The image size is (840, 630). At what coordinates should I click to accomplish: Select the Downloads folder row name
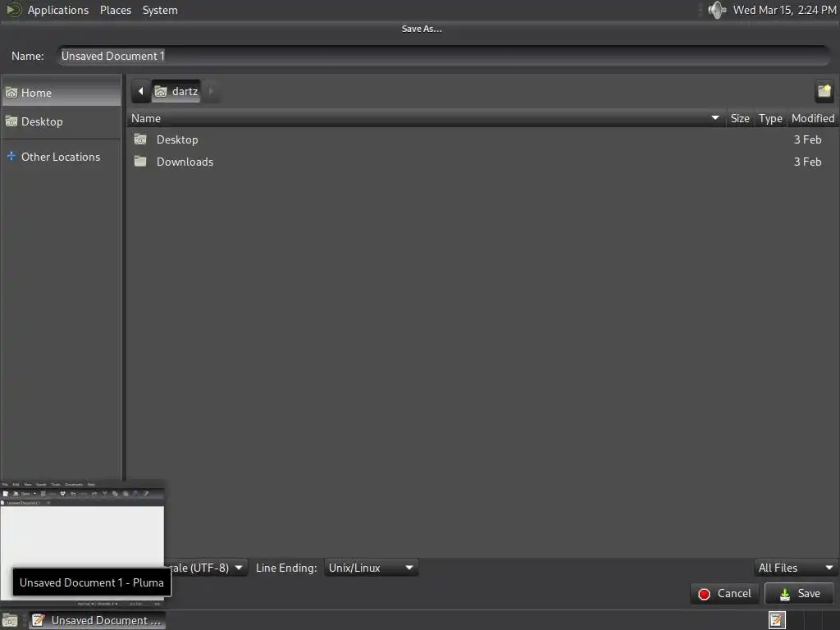click(185, 162)
